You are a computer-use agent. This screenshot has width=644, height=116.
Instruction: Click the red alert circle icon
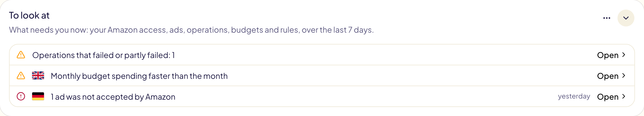[x=21, y=96]
